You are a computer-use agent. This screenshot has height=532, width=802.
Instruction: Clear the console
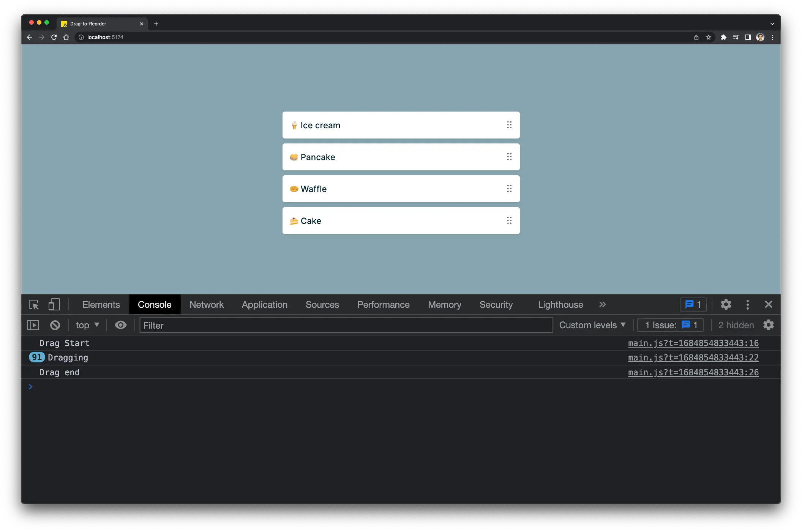click(x=55, y=325)
